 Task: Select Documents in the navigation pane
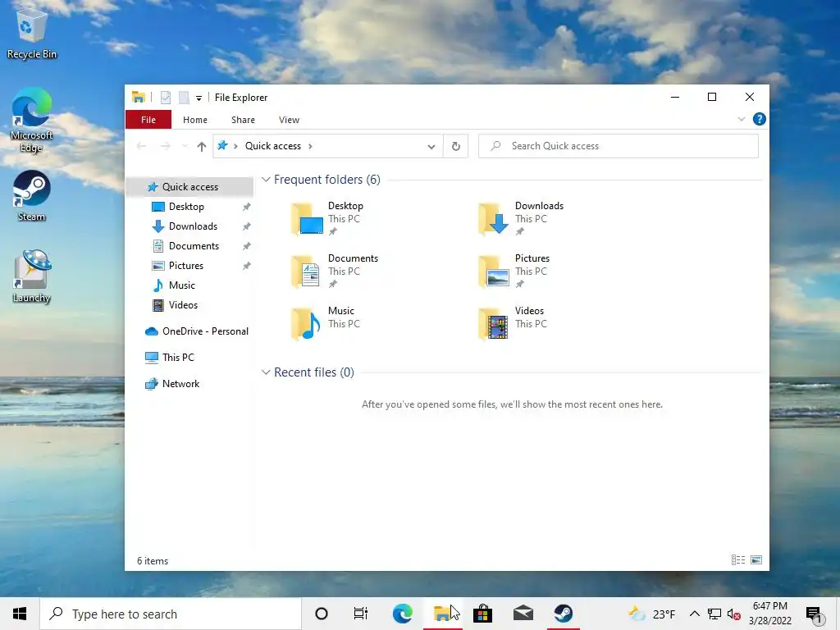[x=194, y=246]
